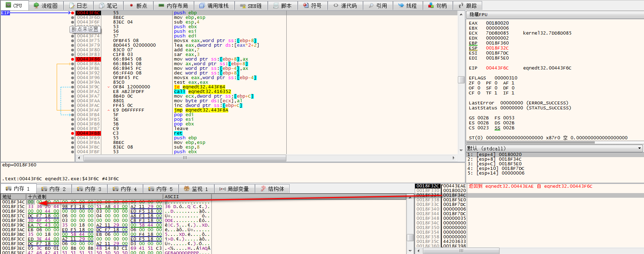Viewport: 644px width, 254px height.
Task: Select the ESP register value 0018F32C
Action: 497,48
